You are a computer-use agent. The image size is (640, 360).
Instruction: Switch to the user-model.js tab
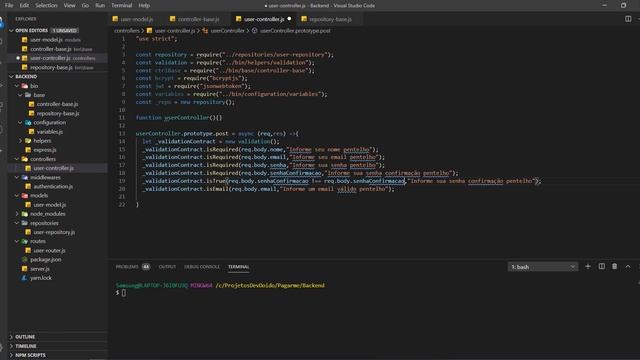click(x=137, y=19)
